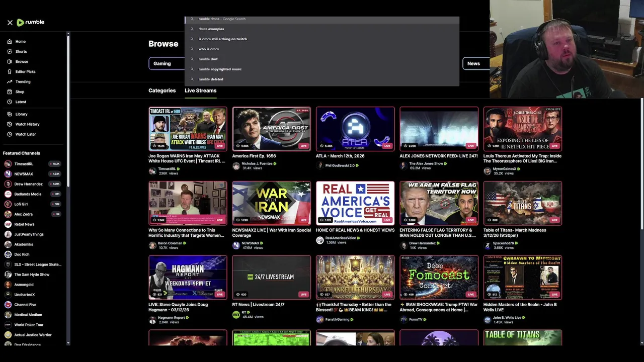Open Lofi Girl featured channel avatar
The width and height of the screenshot is (644, 362).
coord(8,204)
